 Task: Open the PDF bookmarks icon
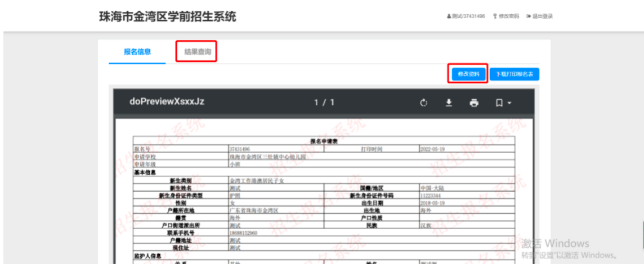499,103
